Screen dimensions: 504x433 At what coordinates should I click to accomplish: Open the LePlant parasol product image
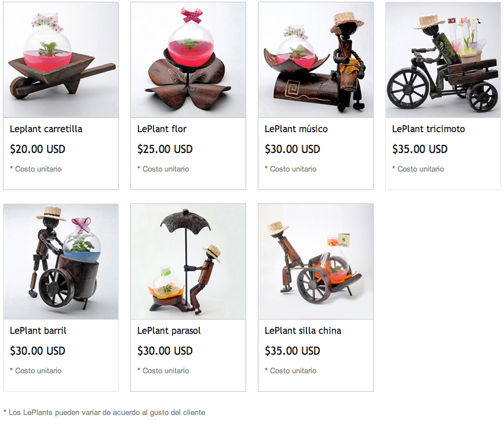pyautogui.click(x=188, y=261)
